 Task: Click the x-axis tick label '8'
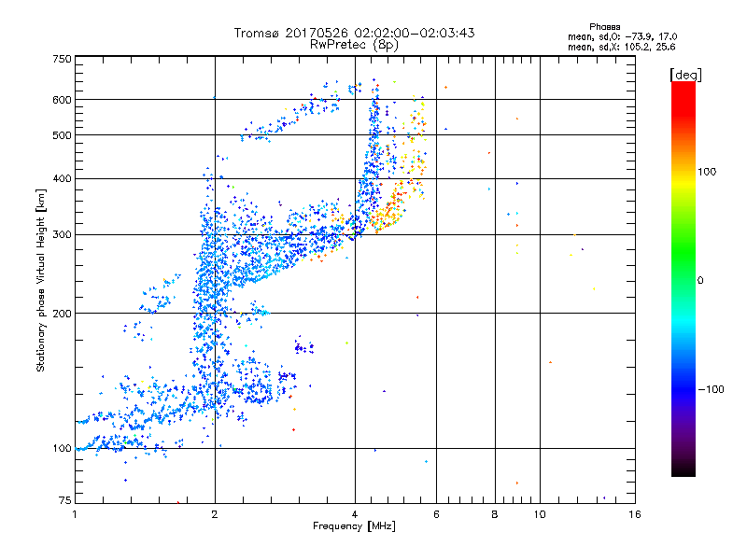click(495, 514)
